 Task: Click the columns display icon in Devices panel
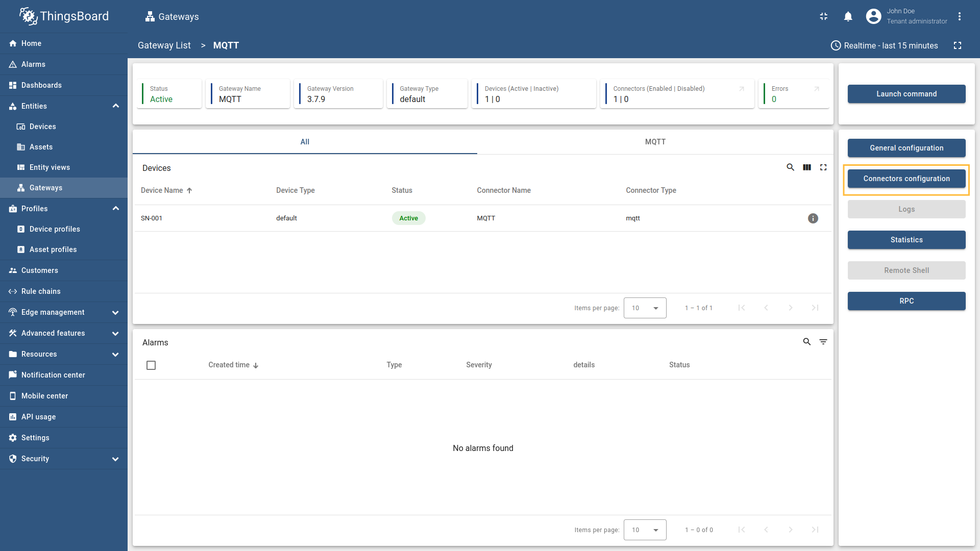click(x=807, y=167)
